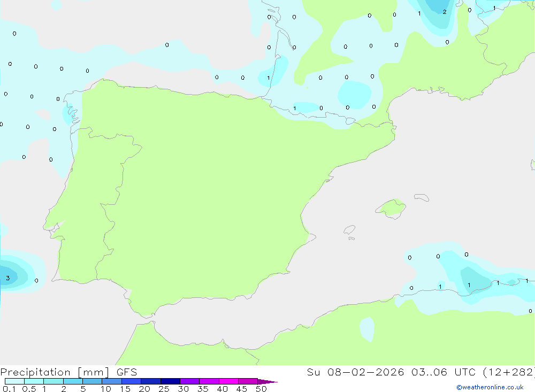Viewport: 535px width, 392px height.
Task: Click the 45–50 mm legend color swatch
Action: (248, 381)
